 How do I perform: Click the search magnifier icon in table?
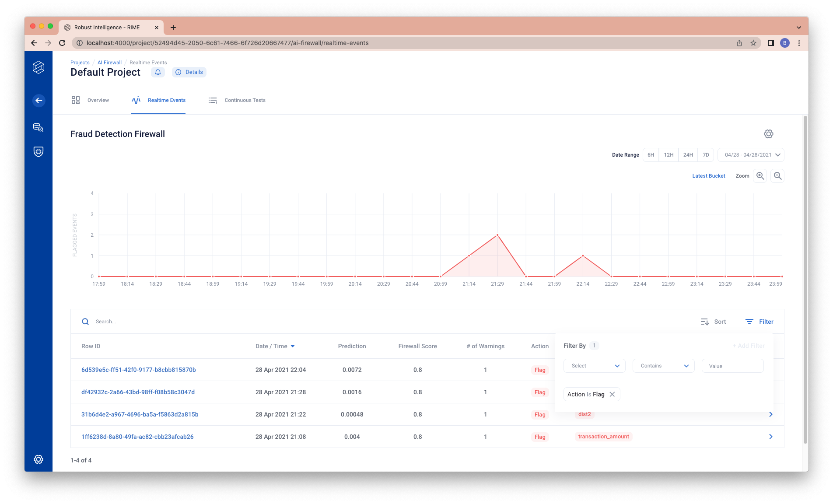pos(85,322)
